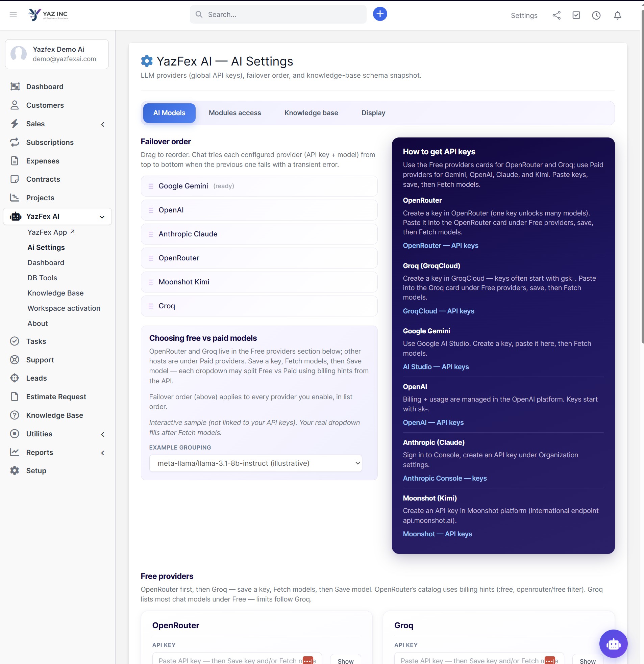Screen dimensions: 644x664
Task: Click the YAZ INC logo
Action: coord(48,15)
